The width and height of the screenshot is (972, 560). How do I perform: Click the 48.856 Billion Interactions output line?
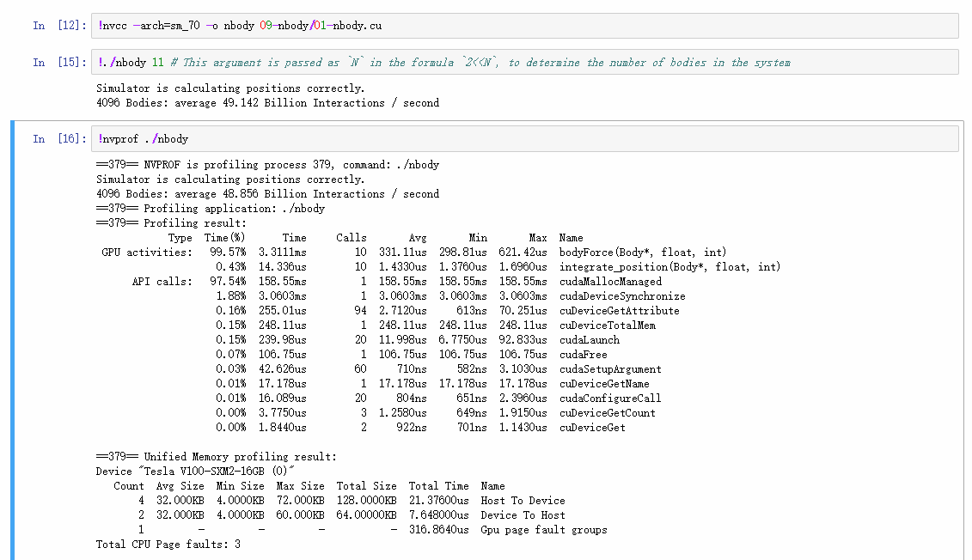coord(267,194)
